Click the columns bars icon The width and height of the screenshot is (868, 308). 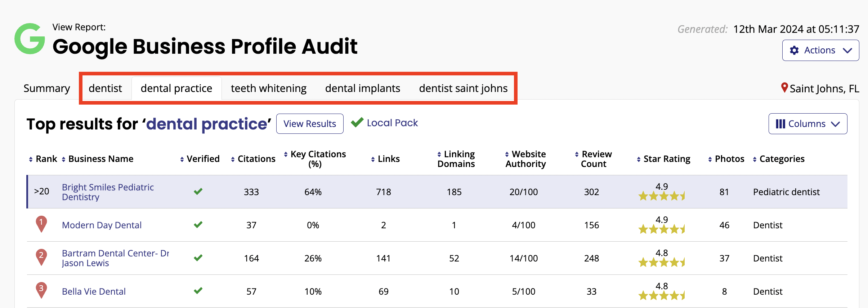tap(780, 124)
